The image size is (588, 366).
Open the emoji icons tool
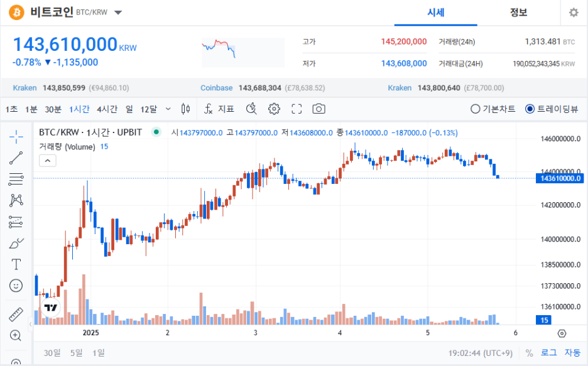[16, 286]
